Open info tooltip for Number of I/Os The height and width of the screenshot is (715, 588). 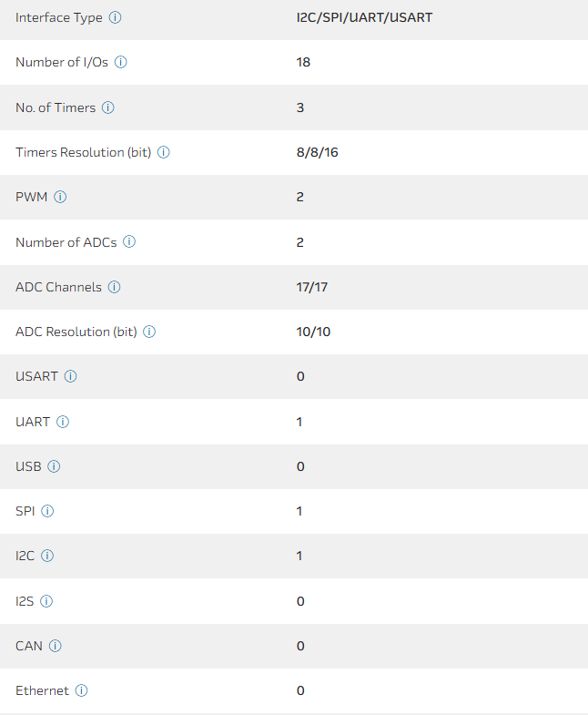coord(120,63)
